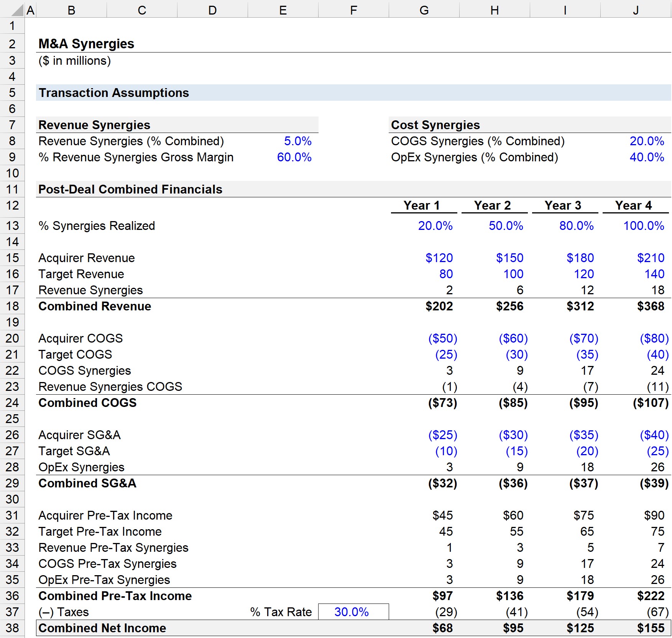Select Year 4 synergies realized 100.0%
Image resolution: width=672 pixels, height=638 pixels.
pyautogui.click(x=644, y=226)
